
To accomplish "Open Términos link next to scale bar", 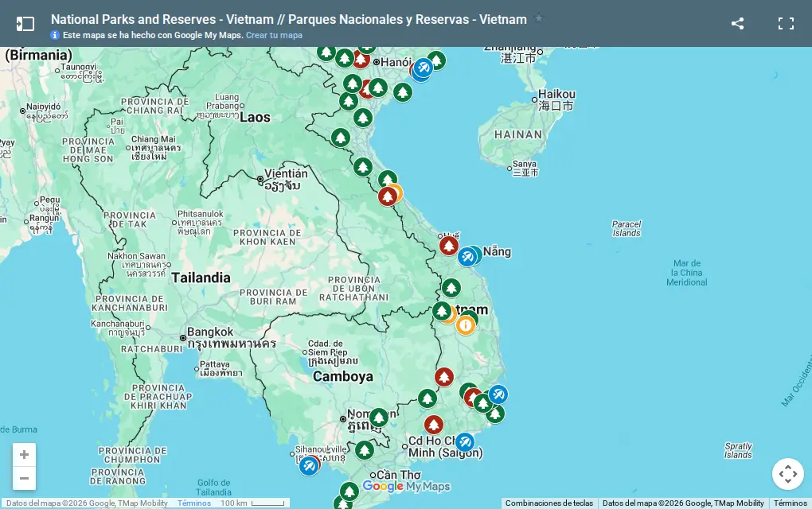I will tap(194, 503).
